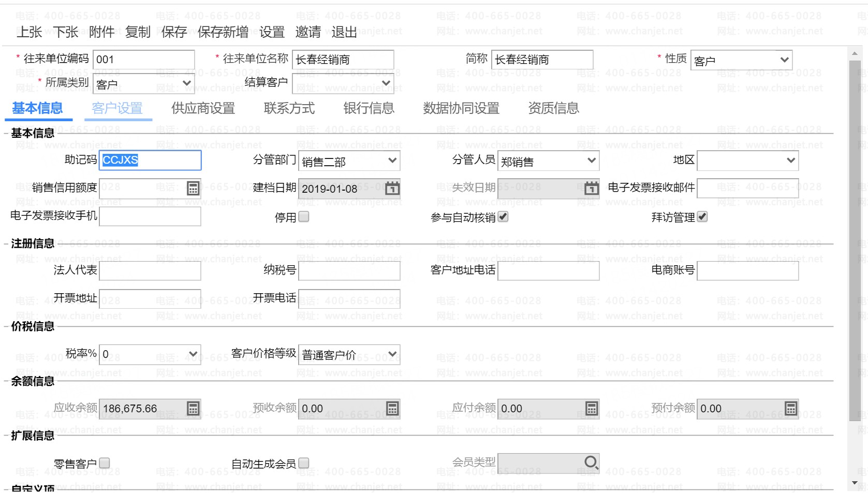Expand the 结算客户 dropdown
Screen dimensions: 868x504
click(343, 83)
